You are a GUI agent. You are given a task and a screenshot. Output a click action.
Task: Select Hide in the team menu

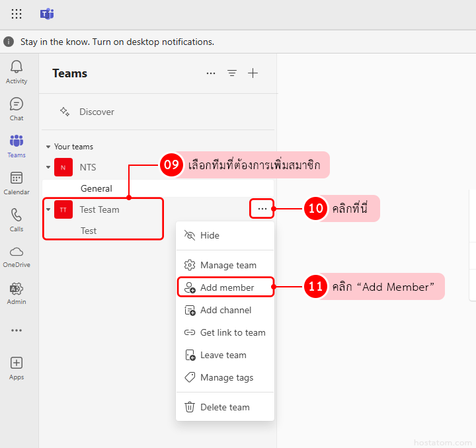(x=210, y=235)
